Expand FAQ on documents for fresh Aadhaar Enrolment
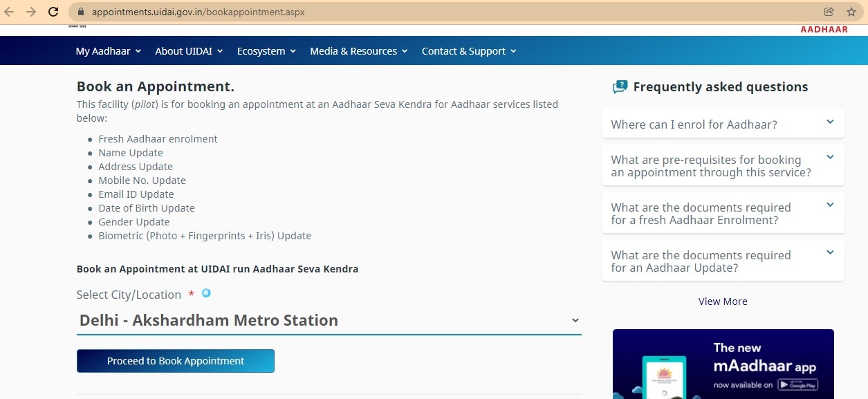Viewport: 868px width, 399px height. pyautogui.click(x=723, y=214)
